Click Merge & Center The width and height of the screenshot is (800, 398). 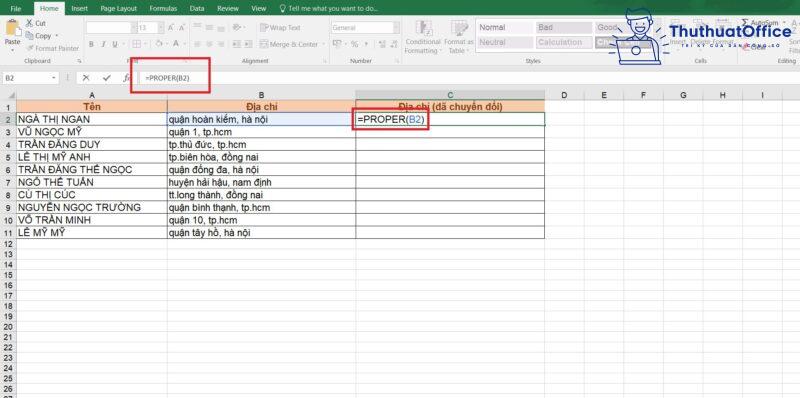click(289, 44)
